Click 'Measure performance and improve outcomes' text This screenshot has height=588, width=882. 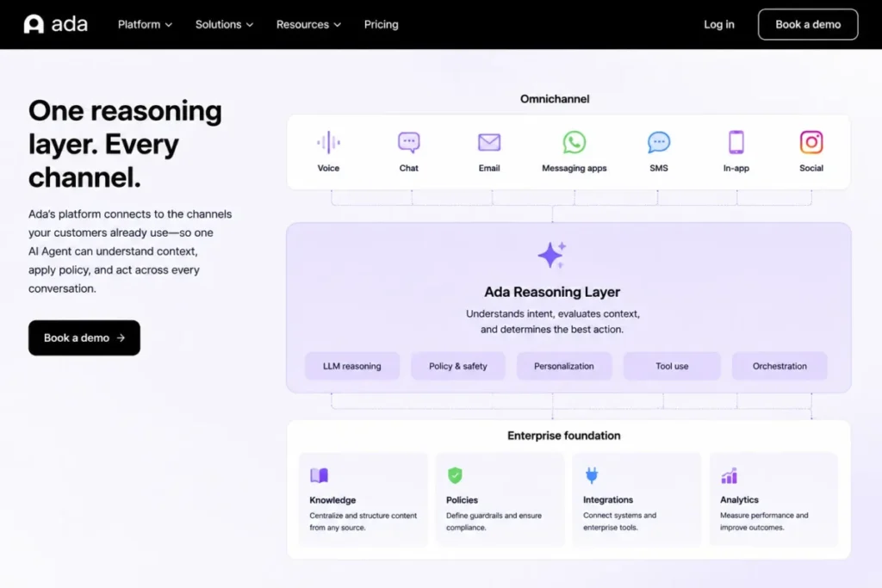764,521
